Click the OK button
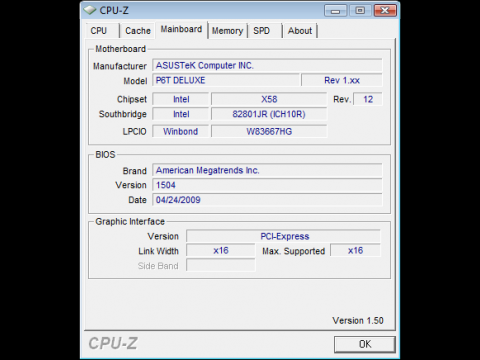480x360 pixels. 365,344
